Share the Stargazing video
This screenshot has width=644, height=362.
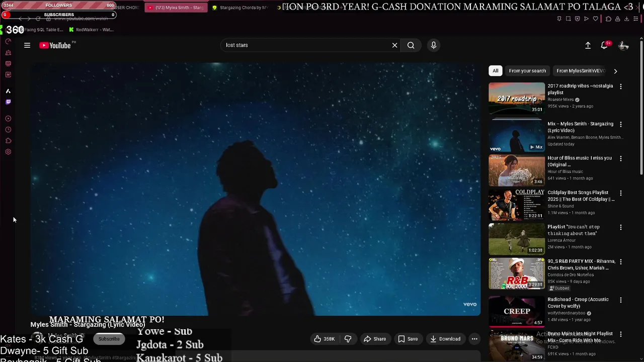pos(375,339)
